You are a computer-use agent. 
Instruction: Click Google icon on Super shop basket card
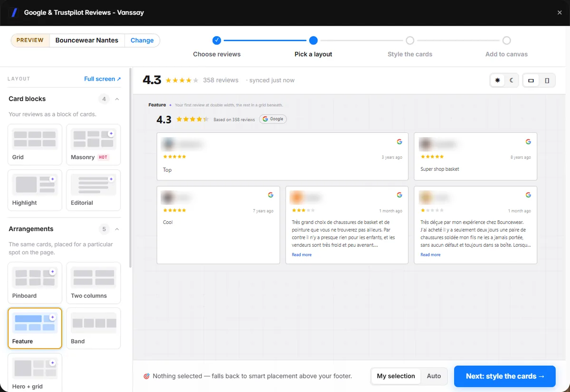[x=528, y=141]
